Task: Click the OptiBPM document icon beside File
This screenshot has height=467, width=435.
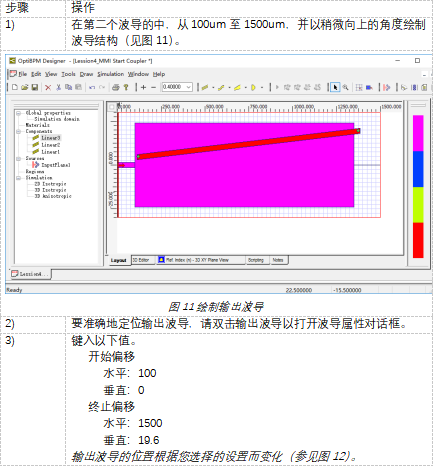Action: 13,74
